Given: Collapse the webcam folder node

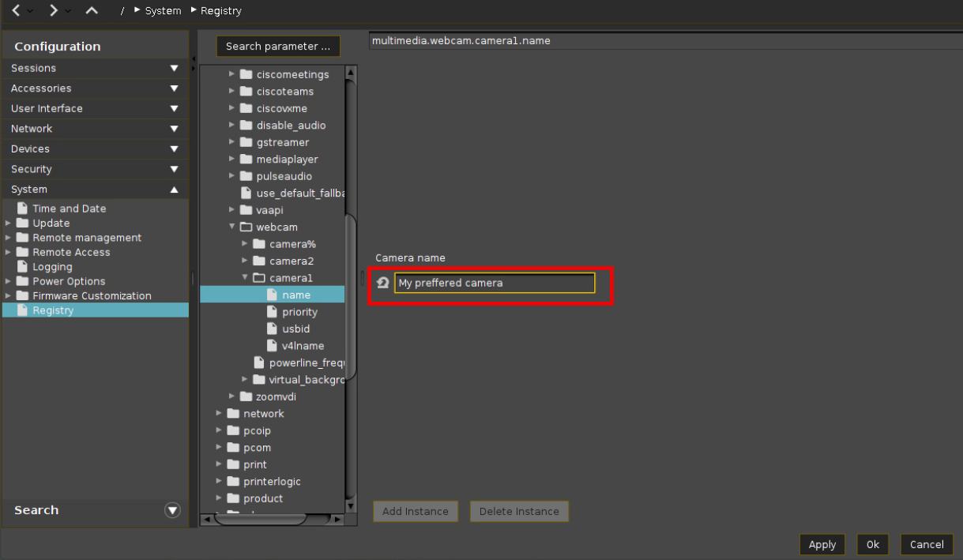Looking at the screenshot, I should (x=232, y=227).
